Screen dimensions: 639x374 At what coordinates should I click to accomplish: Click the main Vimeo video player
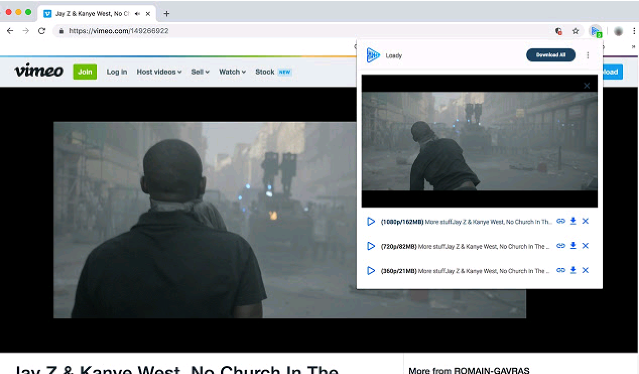click(205, 220)
